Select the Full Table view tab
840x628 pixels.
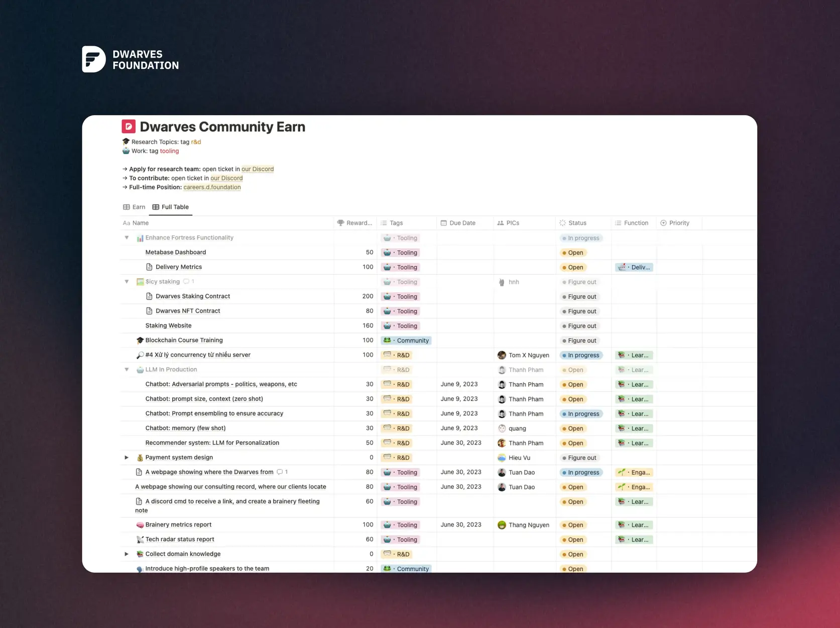171,207
